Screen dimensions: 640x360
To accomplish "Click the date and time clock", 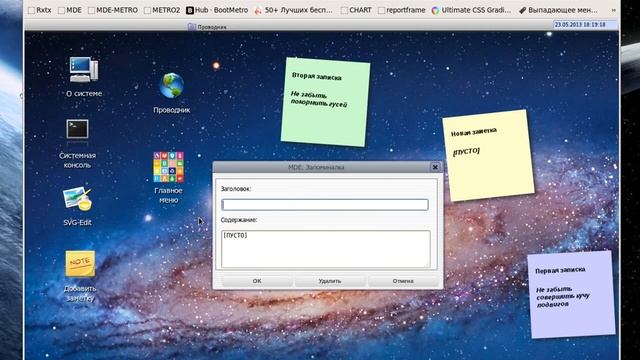I will point(585,25).
